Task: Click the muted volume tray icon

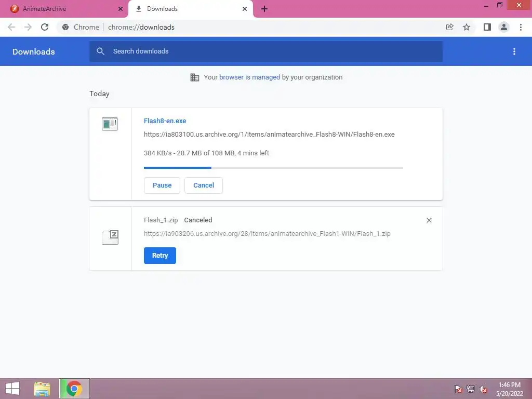Action: pos(483,389)
